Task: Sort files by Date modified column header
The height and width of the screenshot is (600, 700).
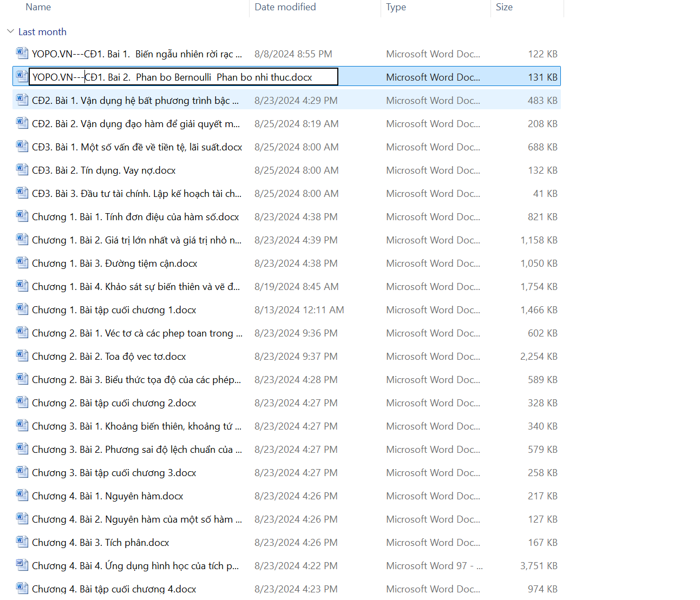Action: tap(285, 7)
